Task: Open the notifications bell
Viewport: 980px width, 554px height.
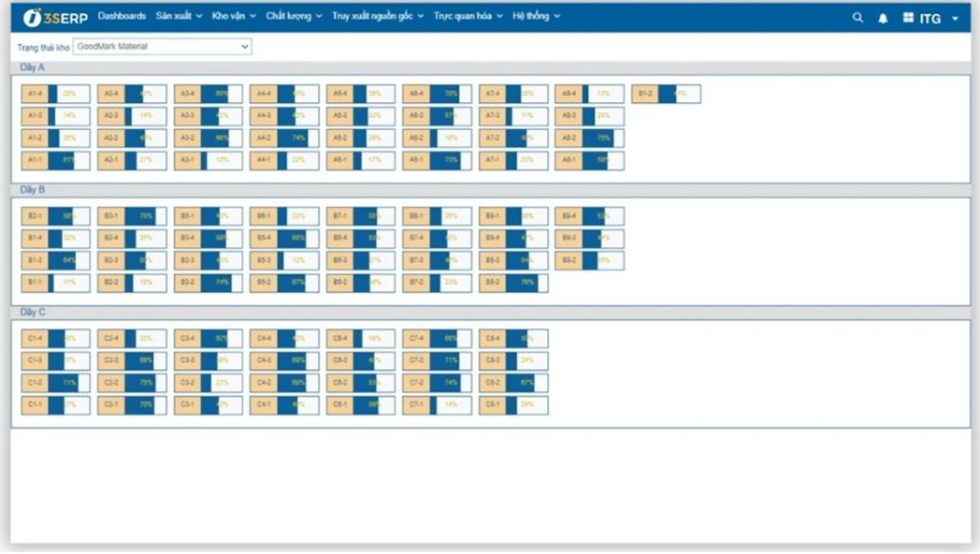Action: (x=882, y=17)
